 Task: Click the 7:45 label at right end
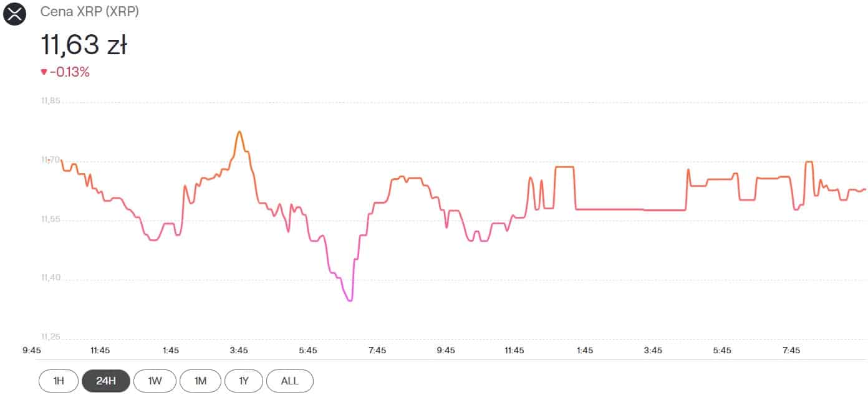tap(791, 350)
